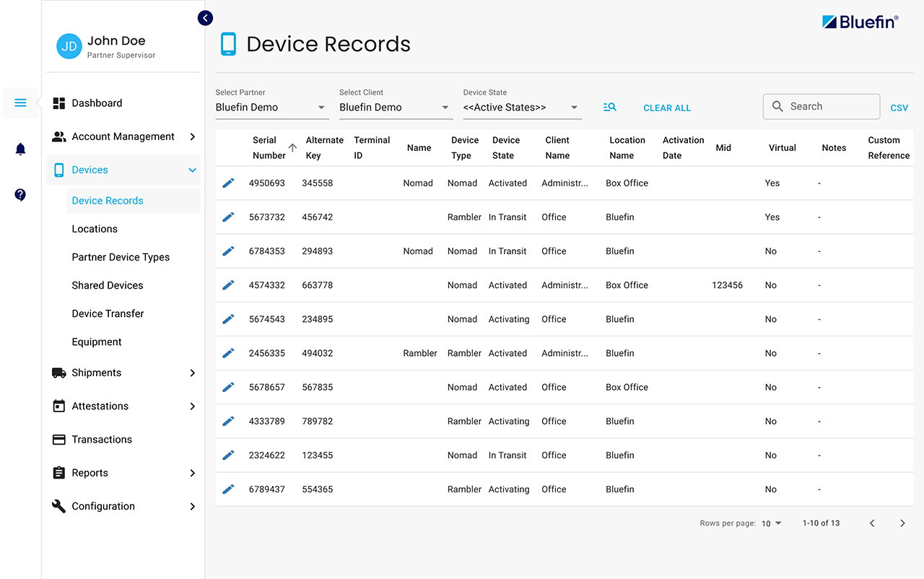
Task: Edit device record with serial 2456335
Action: pyautogui.click(x=228, y=353)
